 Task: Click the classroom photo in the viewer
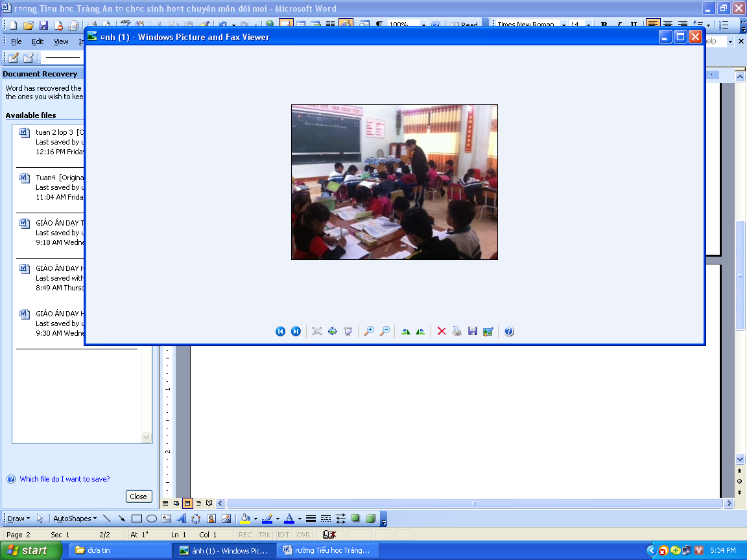[x=394, y=182]
